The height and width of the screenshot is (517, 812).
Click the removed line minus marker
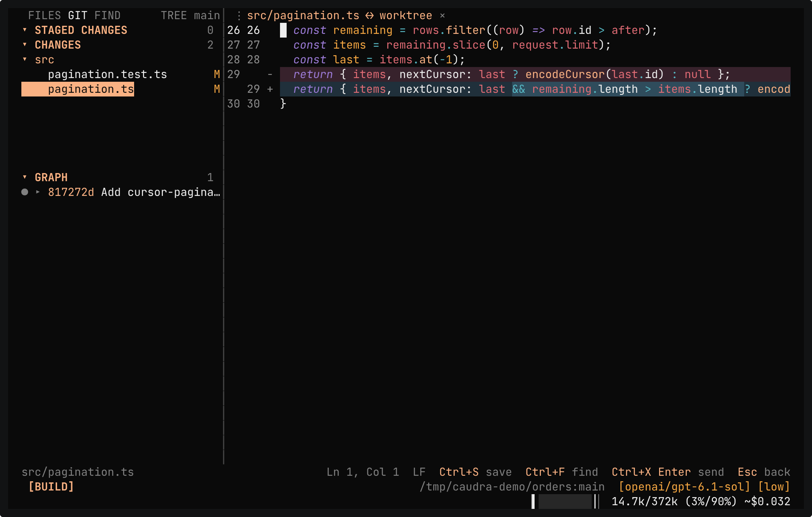click(270, 74)
